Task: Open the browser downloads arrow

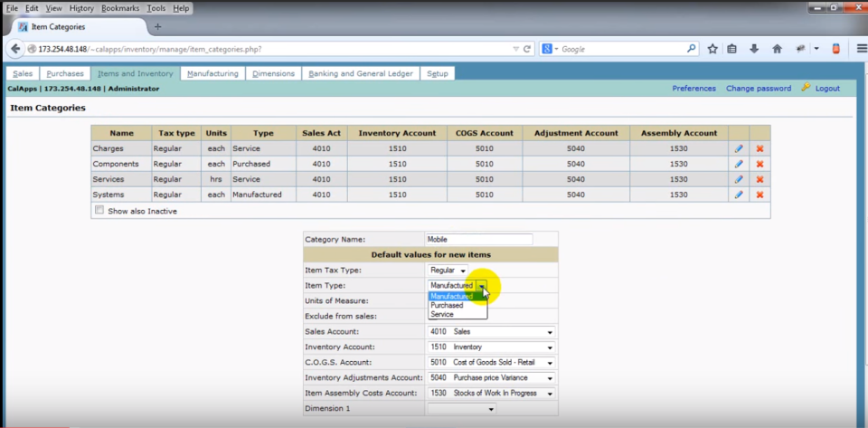Action: point(754,49)
